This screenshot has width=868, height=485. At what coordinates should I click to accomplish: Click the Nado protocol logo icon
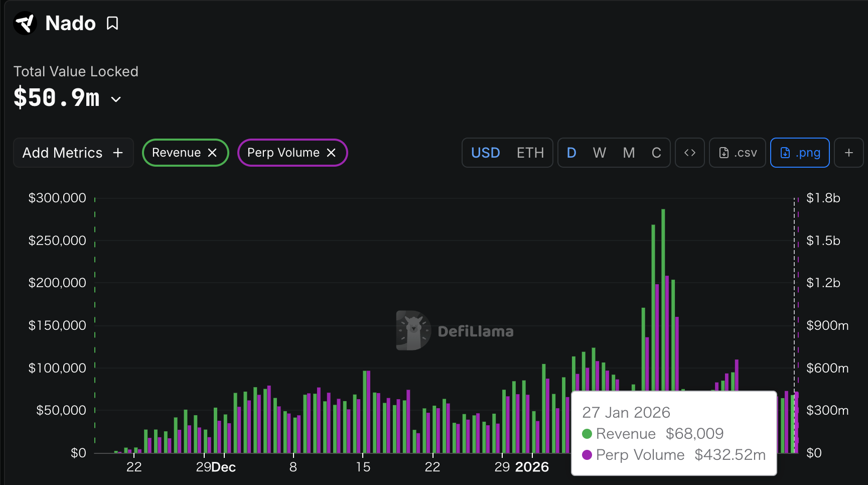click(25, 23)
